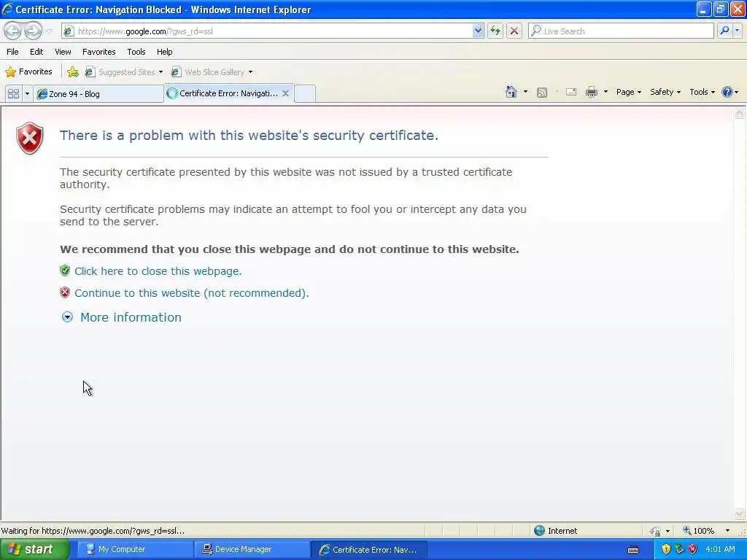Screen dimensions: 747x560
Task: Click Add to Favorites Bar icon
Action: (73, 72)
